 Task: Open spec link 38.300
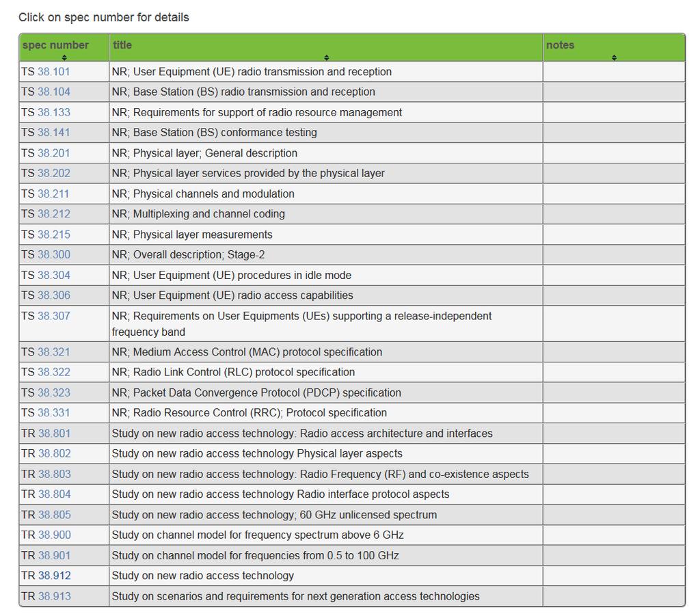pyautogui.click(x=53, y=254)
